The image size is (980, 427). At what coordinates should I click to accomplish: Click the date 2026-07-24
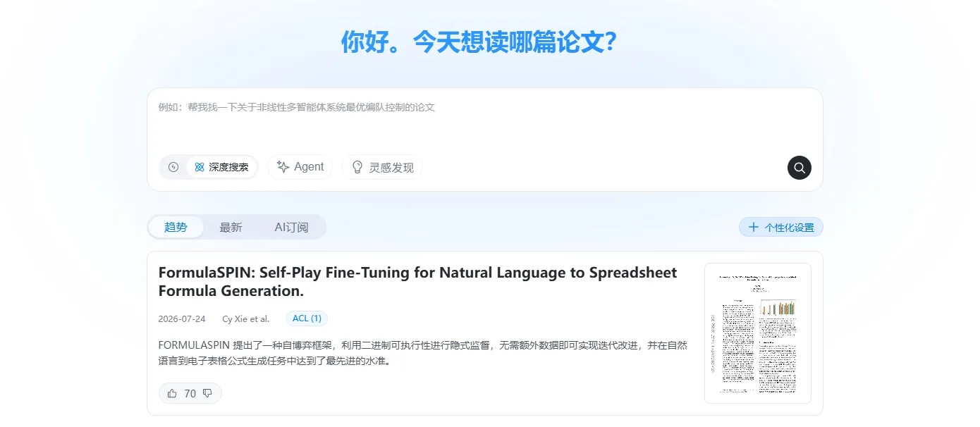click(182, 318)
